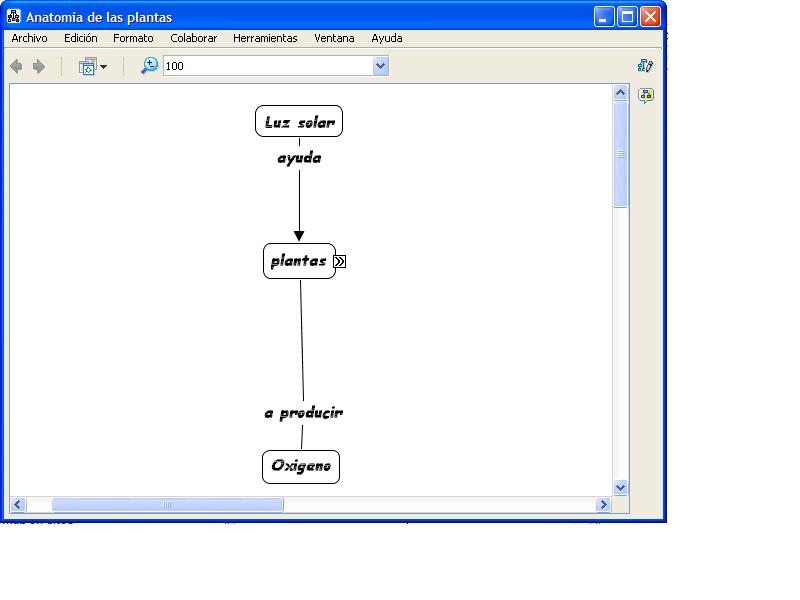The width and height of the screenshot is (800, 600).
Task: Select the a producir linking phrase
Action: tap(304, 413)
